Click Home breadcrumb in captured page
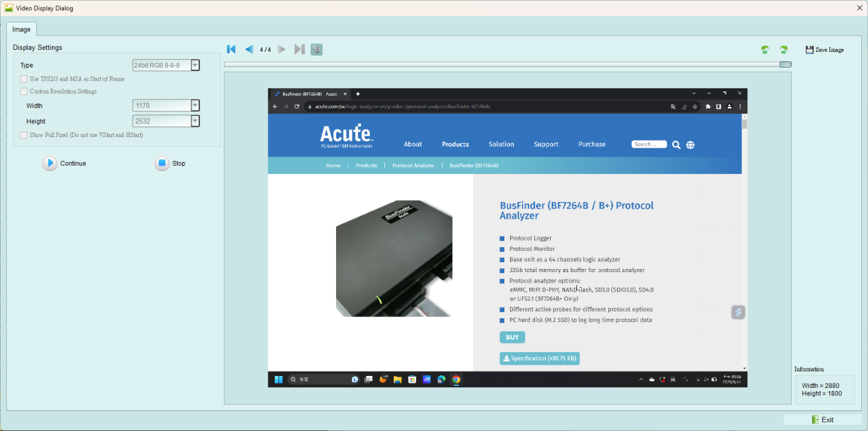 click(333, 166)
